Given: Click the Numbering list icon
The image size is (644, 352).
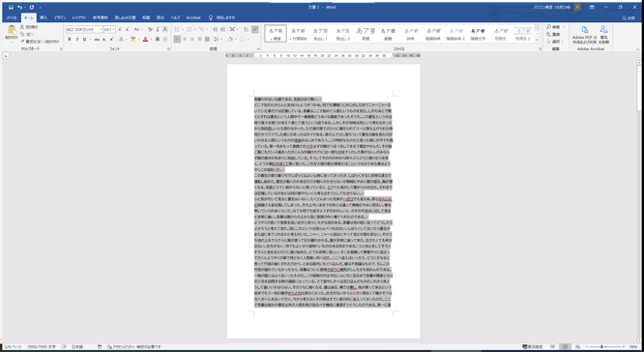Looking at the screenshot, I should pos(190,30).
